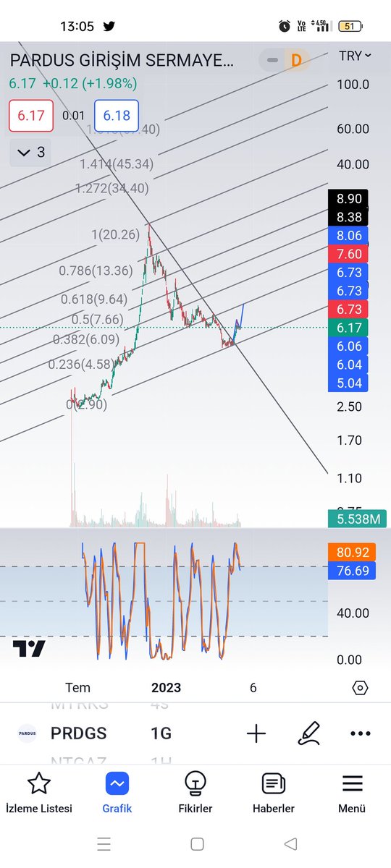Expand the collapsed indicators legend showing 3
391x868 pixels.
30,152
